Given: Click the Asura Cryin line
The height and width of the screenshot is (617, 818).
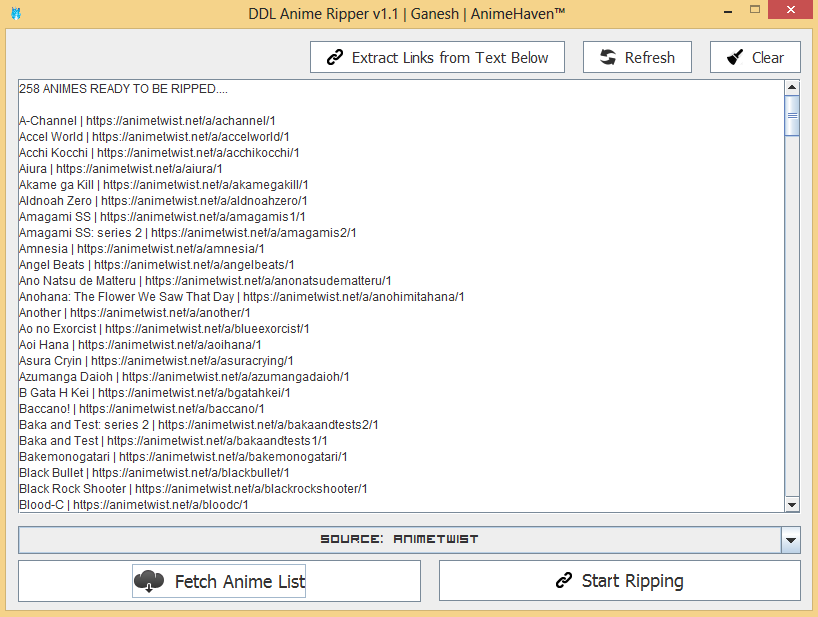Looking at the screenshot, I should (157, 361).
